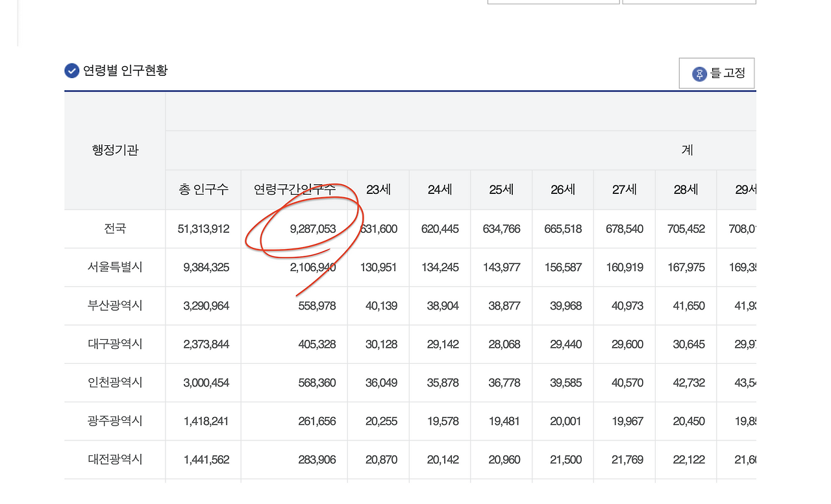Select the 인천광역시 row label
The width and height of the screenshot is (831, 504).
pos(115,382)
